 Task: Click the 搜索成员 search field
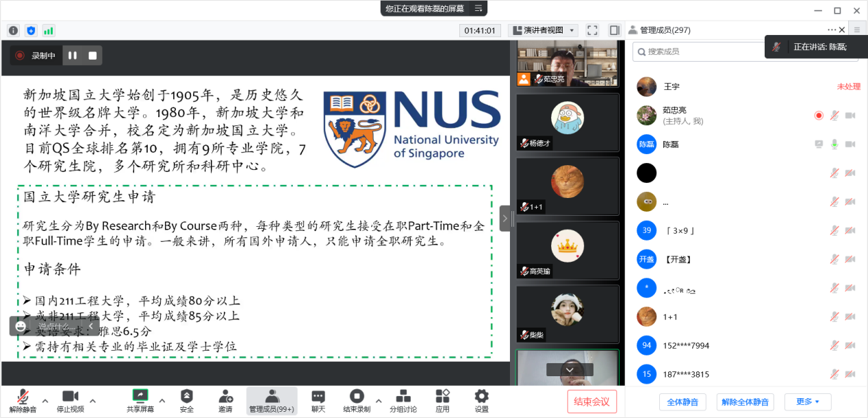(x=698, y=51)
